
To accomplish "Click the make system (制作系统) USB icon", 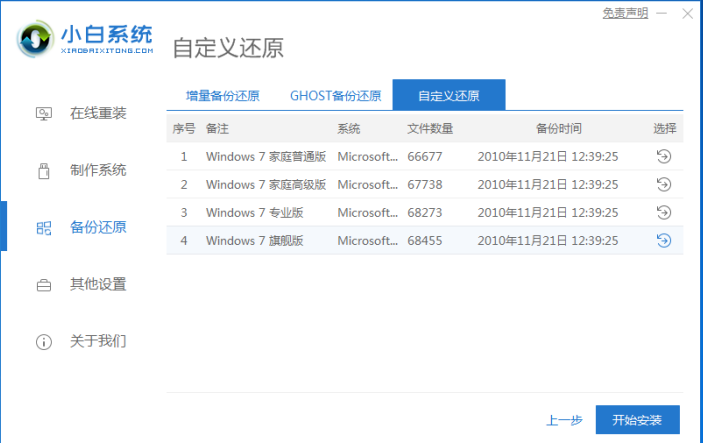I will (x=44, y=170).
